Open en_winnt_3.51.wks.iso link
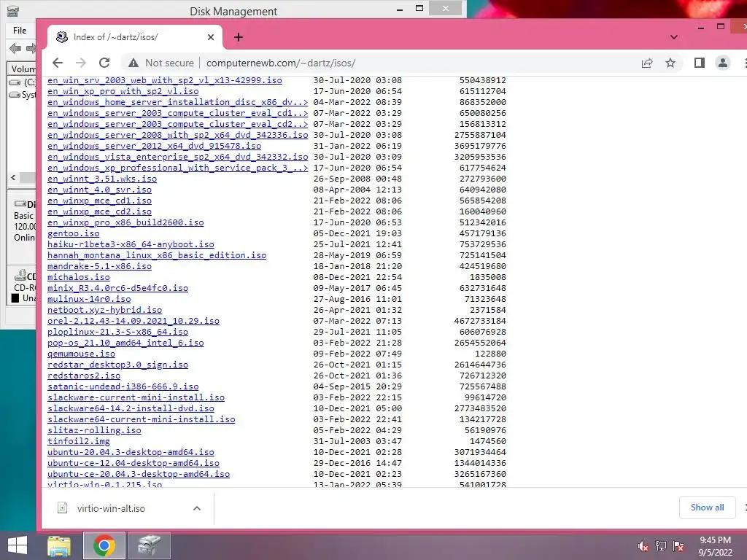 click(102, 179)
